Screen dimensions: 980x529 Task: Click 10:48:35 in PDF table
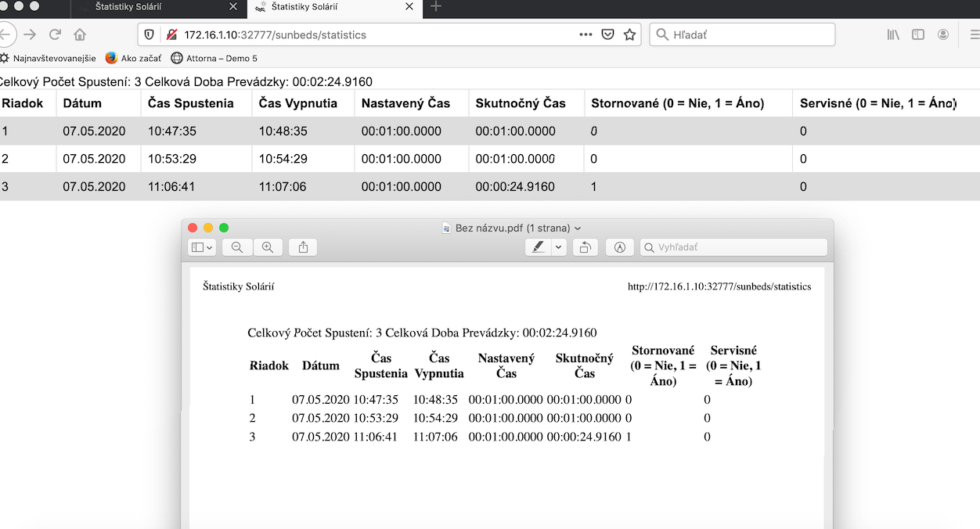pyautogui.click(x=435, y=399)
